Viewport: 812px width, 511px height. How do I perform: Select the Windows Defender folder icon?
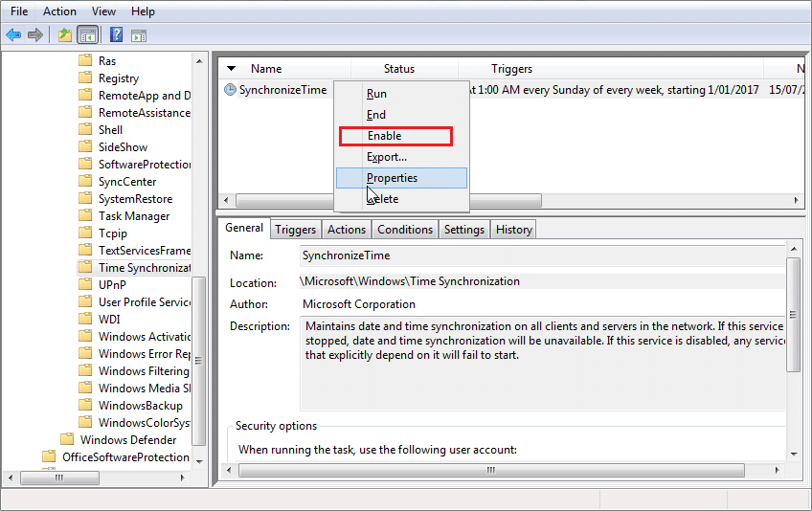coord(67,440)
